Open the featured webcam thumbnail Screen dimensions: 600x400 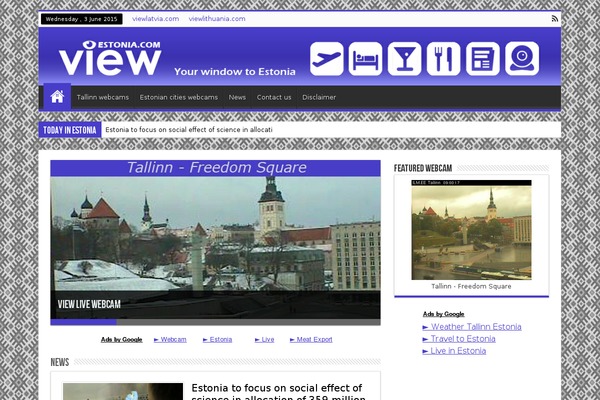(x=471, y=230)
